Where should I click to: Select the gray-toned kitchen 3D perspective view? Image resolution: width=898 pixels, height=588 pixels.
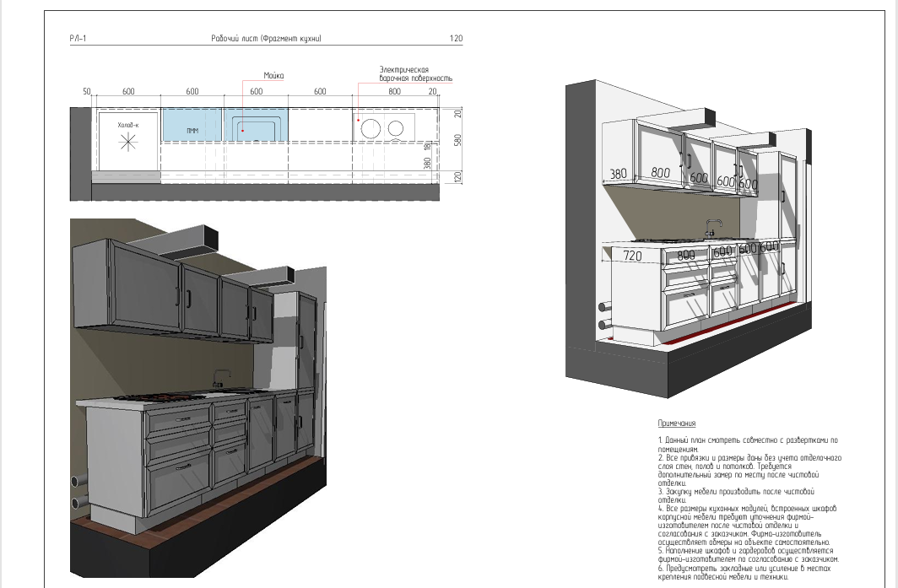point(198,398)
